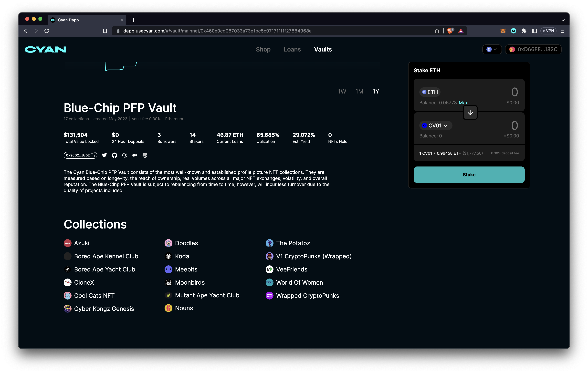Go to the Shop tab
This screenshot has height=373, width=588.
point(263,49)
